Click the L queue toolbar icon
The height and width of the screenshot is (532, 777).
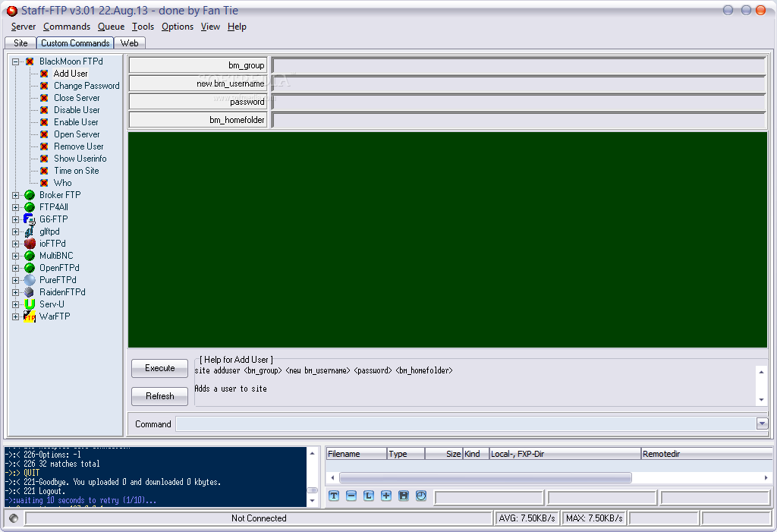coord(369,496)
